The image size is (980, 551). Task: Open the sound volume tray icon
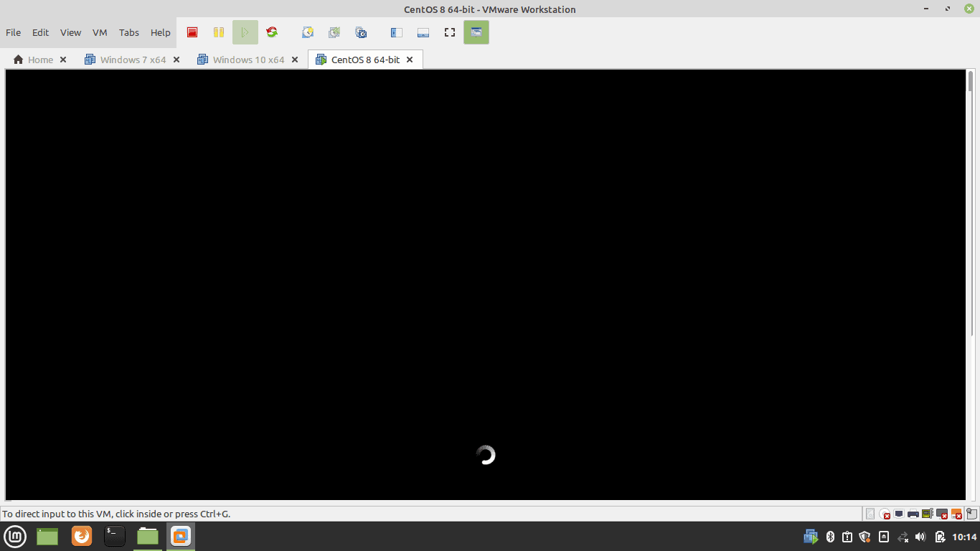tap(921, 537)
